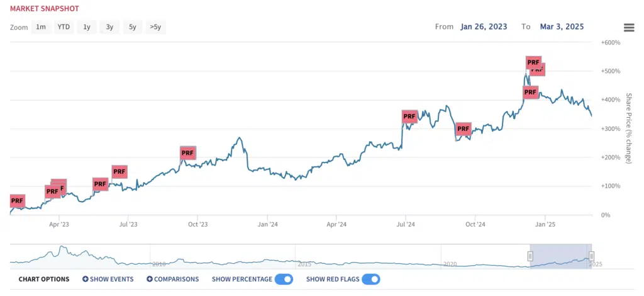Toggle the Show Percentage switch
The image size is (644, 296).
[284, 279]
